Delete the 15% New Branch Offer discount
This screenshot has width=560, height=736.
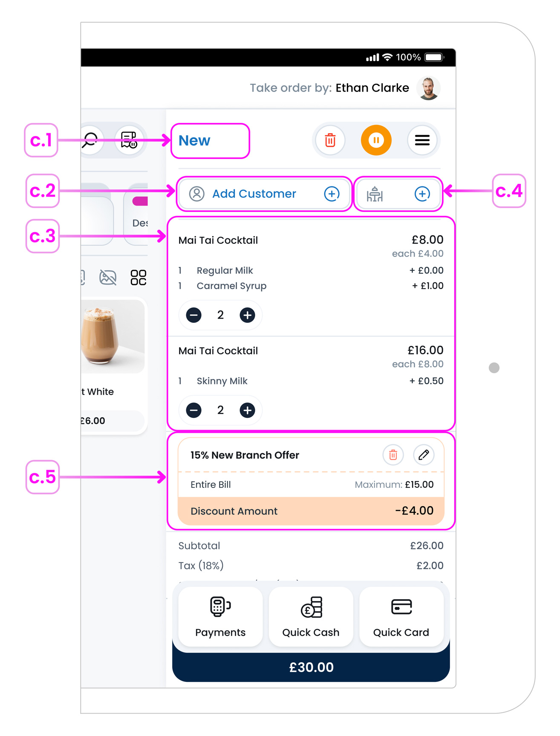393,455
